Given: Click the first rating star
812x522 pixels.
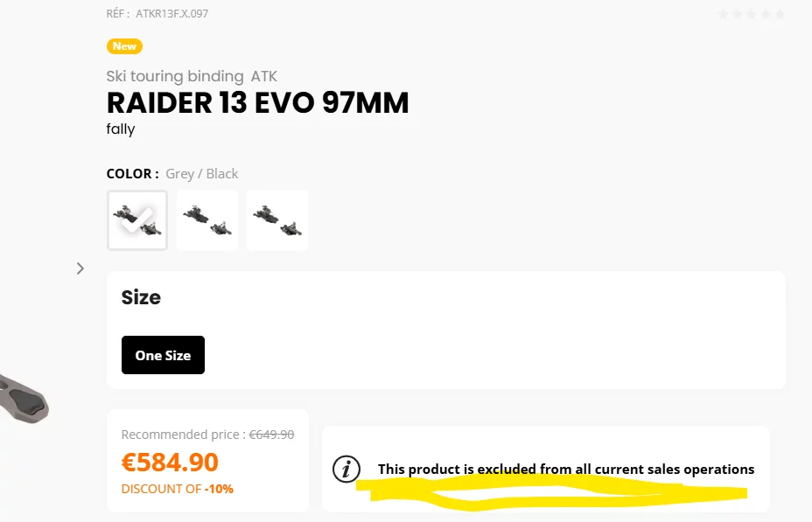Looking at the screenshot, I should (723, 14).
